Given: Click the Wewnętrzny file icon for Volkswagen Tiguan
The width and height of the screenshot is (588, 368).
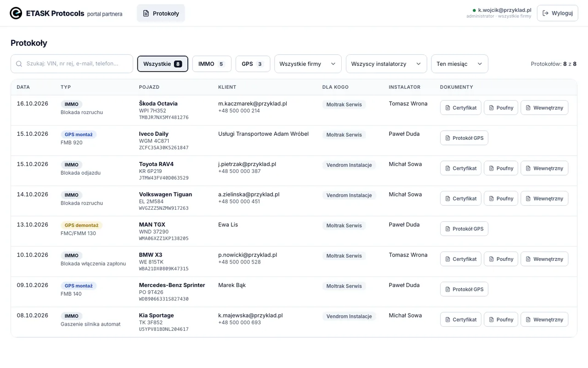Looking at the screenshot, I should (528, 199).
